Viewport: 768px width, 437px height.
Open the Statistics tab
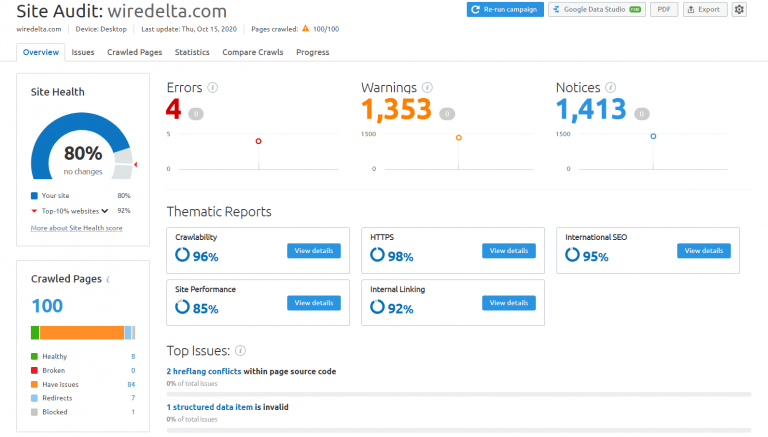(192, 52)
